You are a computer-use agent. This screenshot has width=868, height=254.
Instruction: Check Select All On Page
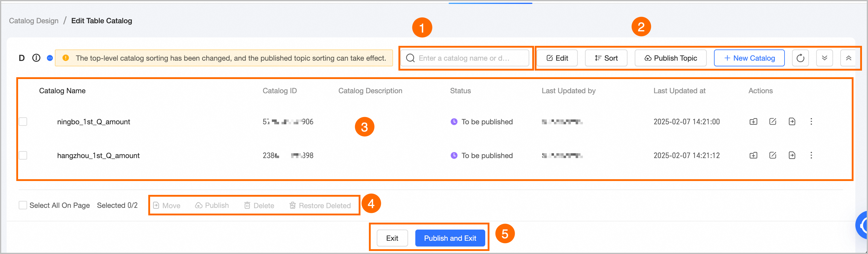pyautogui.click(x=23, y=205)
